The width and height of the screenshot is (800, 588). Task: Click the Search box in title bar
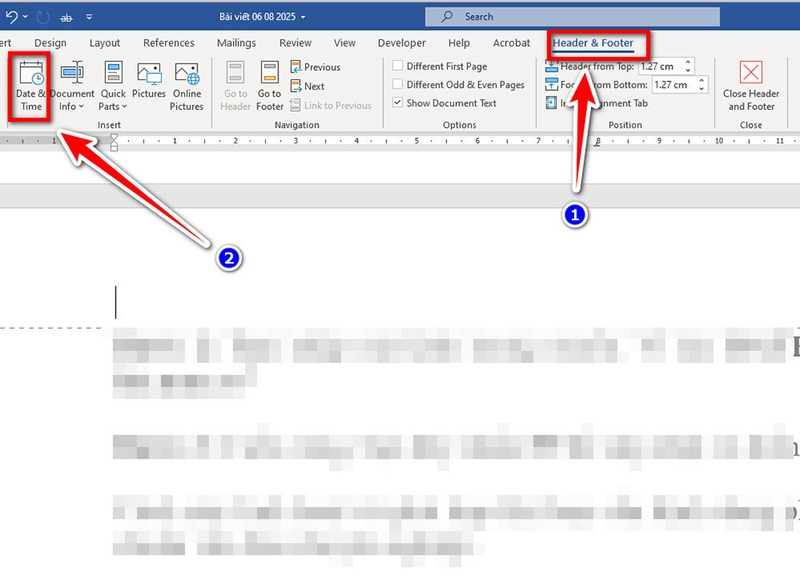(x=572, y=17)
